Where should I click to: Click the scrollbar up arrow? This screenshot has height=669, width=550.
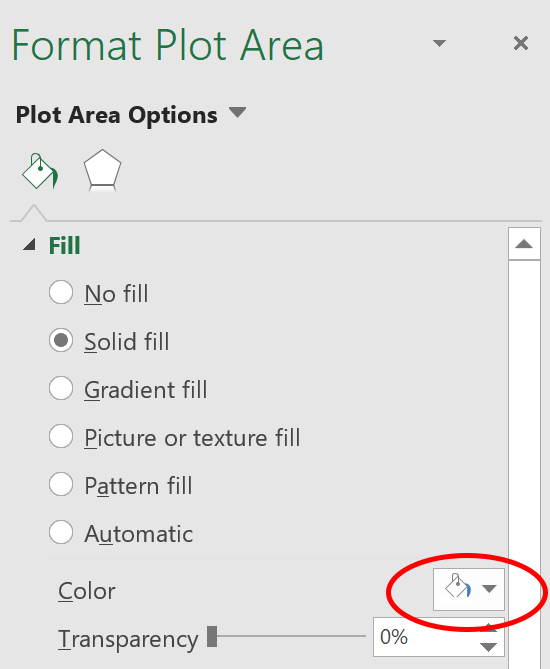(524, 244)
